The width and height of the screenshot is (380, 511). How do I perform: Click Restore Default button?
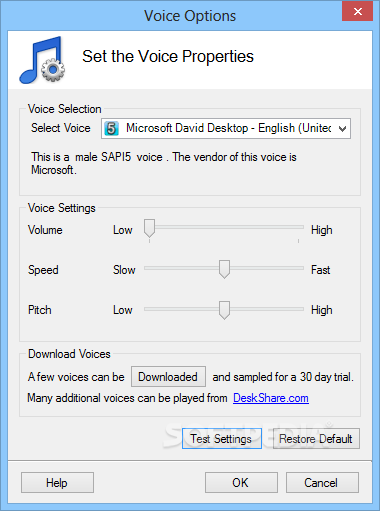click(316, 439)
